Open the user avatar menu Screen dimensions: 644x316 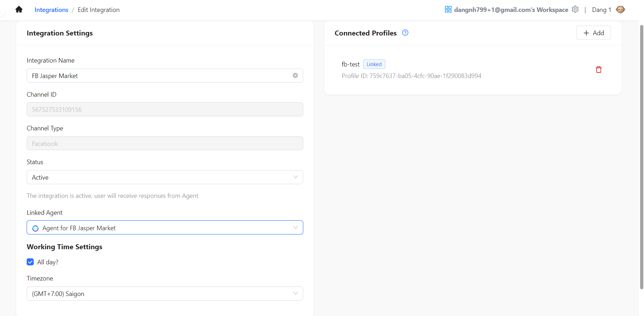pos(620,9)
